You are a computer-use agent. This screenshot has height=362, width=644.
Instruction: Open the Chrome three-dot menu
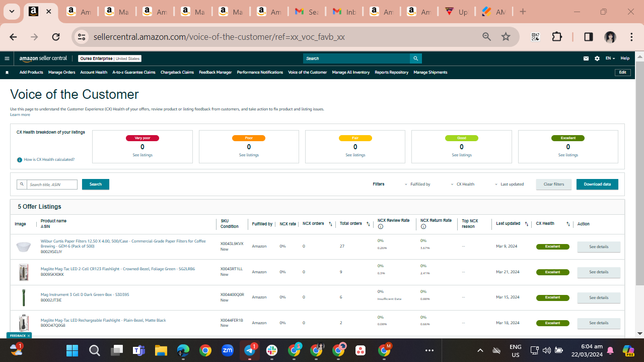[631, 37]
